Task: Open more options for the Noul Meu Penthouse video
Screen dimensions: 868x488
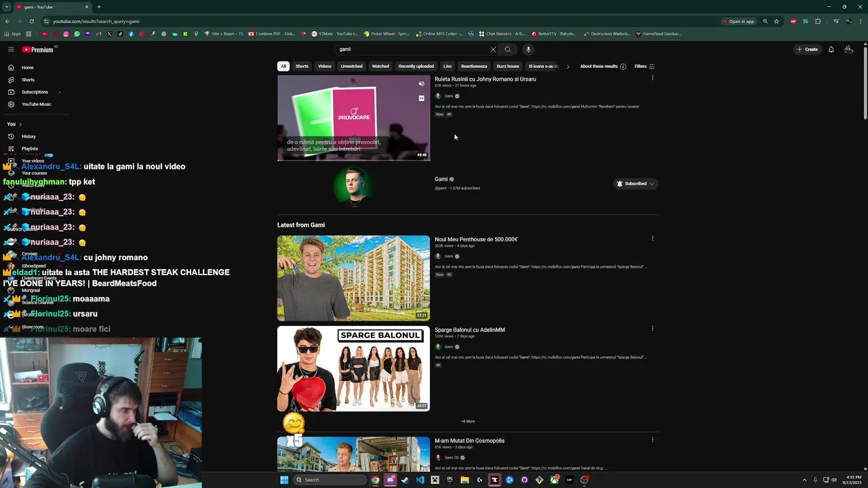Action: coord(652,238)
